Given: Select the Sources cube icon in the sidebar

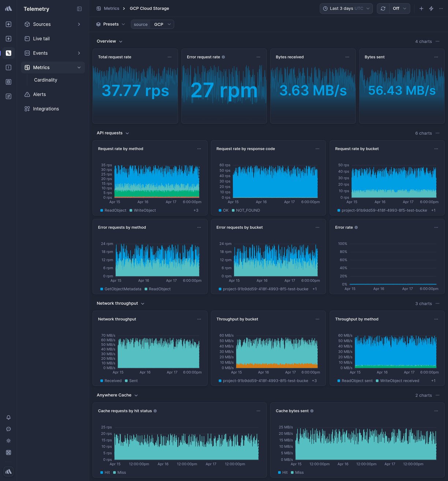Looking at the screenshot, I should click(x=27, y=24).
